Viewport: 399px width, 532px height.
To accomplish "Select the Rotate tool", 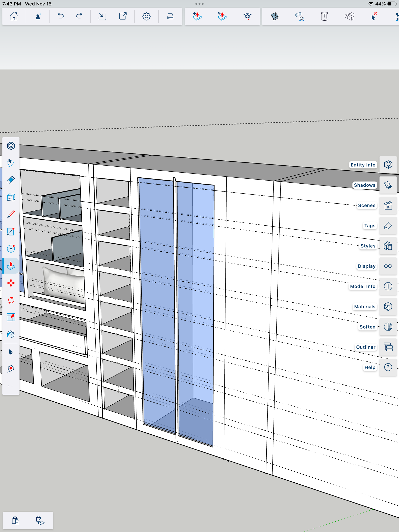I will pyautogui.click(x=11, y=300).
